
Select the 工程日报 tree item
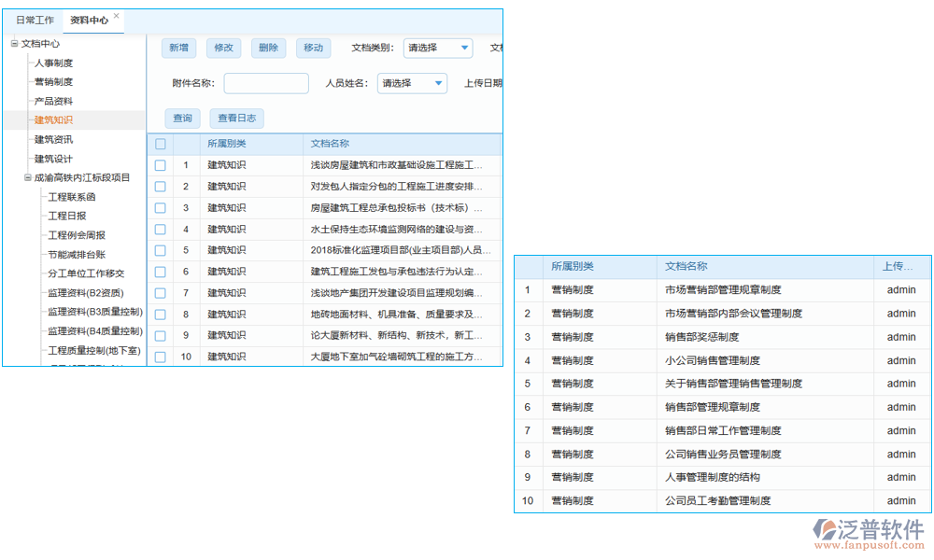pos(68,215)
